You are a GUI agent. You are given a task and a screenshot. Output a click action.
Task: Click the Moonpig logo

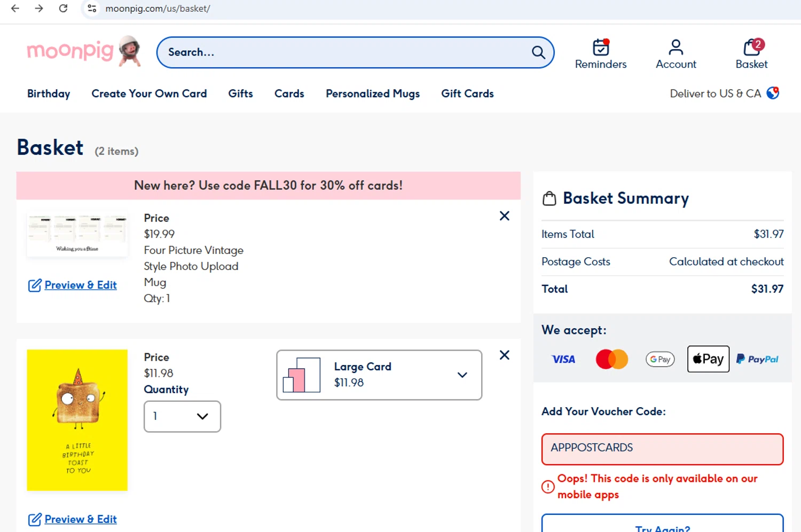(83, 52)
